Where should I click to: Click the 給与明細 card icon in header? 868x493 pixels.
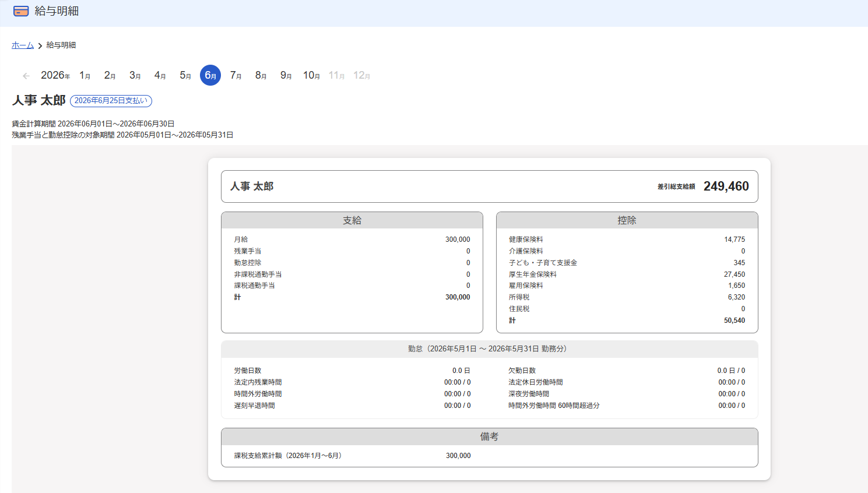(x=21, y=11)
